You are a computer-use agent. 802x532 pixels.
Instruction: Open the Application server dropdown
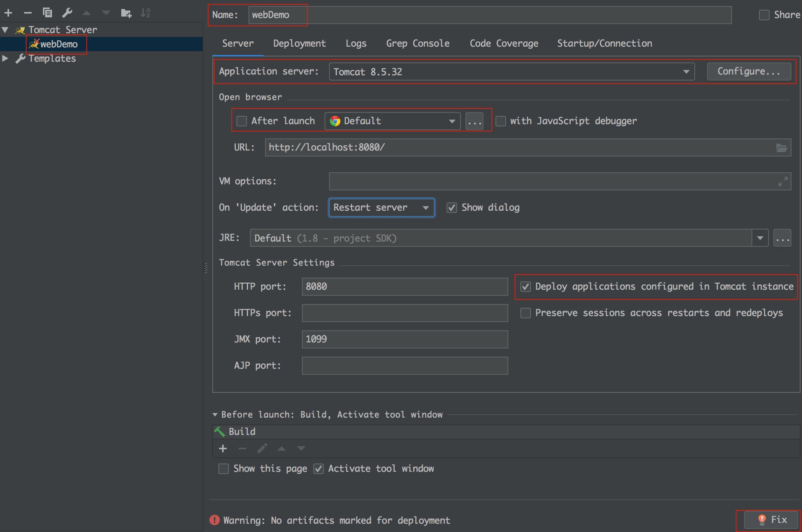point(512,71)
